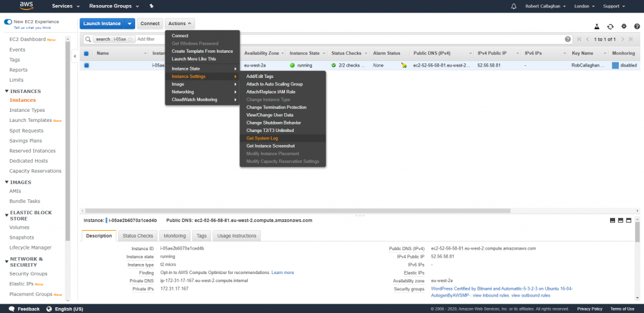Screen dimensions: 644x313
Task: Go to first page of results
Action: 579,40
